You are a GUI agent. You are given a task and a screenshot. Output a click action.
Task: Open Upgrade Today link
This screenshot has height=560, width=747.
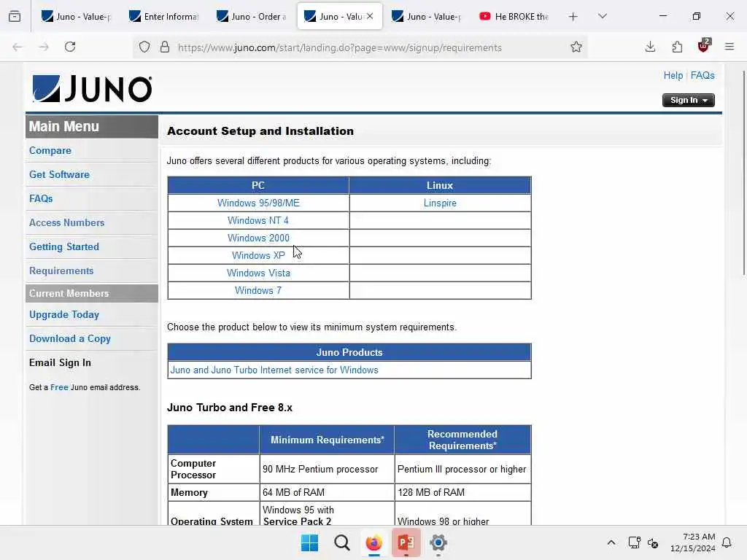pos(64,315)
